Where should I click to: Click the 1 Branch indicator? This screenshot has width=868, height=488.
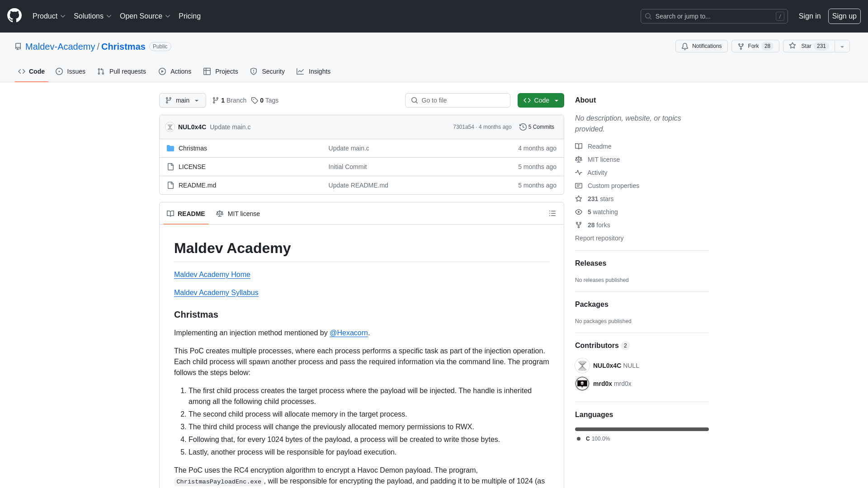[230, 100]
